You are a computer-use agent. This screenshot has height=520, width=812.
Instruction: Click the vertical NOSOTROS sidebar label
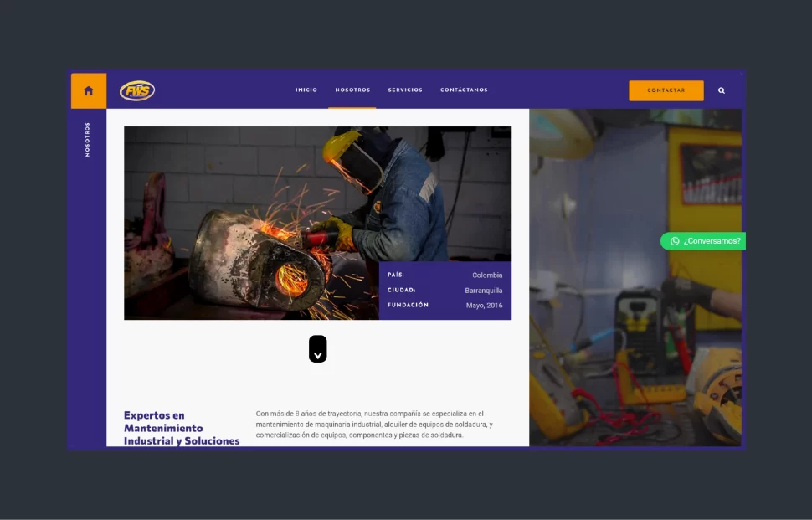point(88,140)
